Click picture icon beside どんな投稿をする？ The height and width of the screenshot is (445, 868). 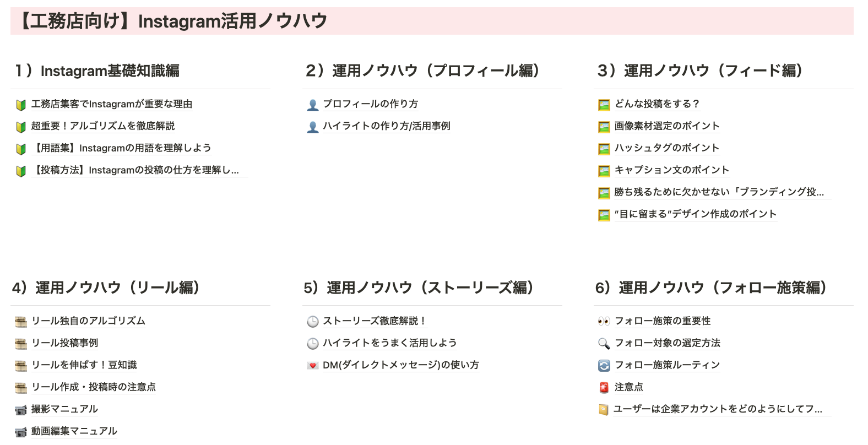604,105
